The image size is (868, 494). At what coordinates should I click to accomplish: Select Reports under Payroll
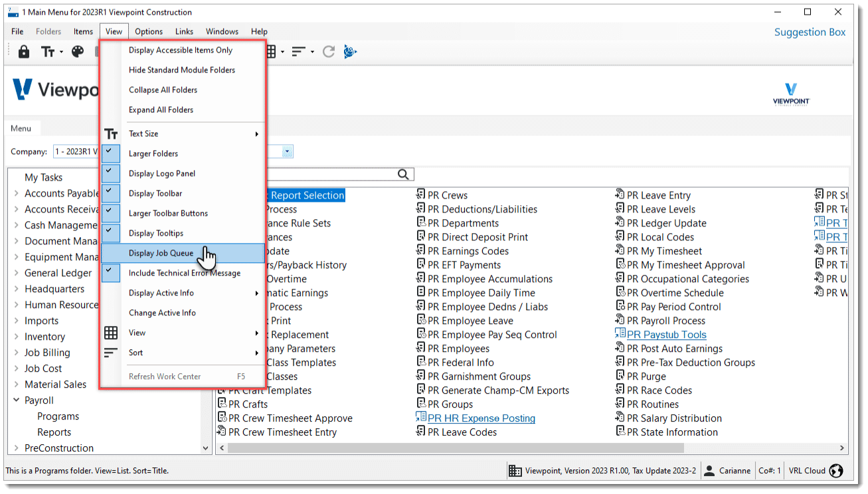pyautogui.click(x=54, y=432)
